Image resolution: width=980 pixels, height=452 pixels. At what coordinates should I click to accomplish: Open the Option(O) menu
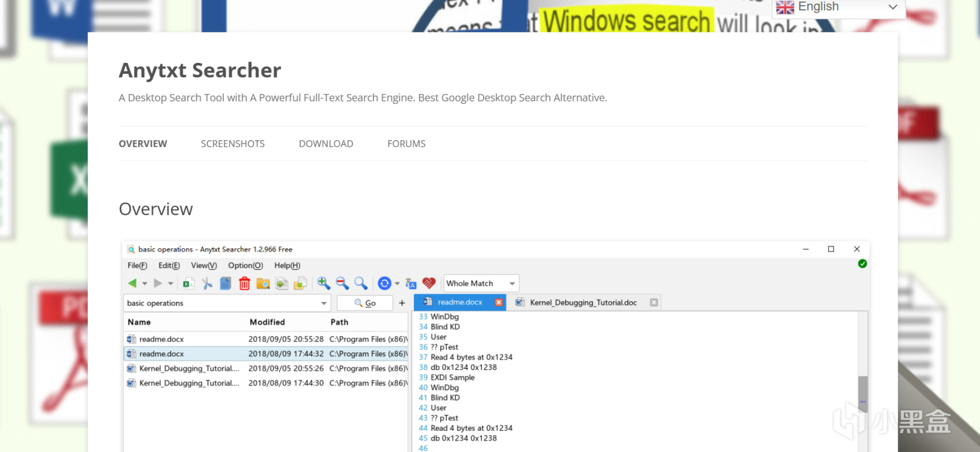point(245,266)
